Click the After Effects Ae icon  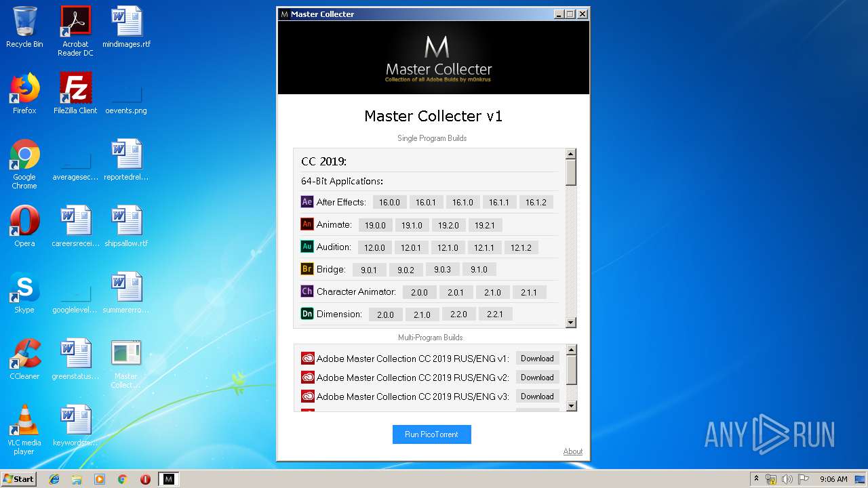307,202
